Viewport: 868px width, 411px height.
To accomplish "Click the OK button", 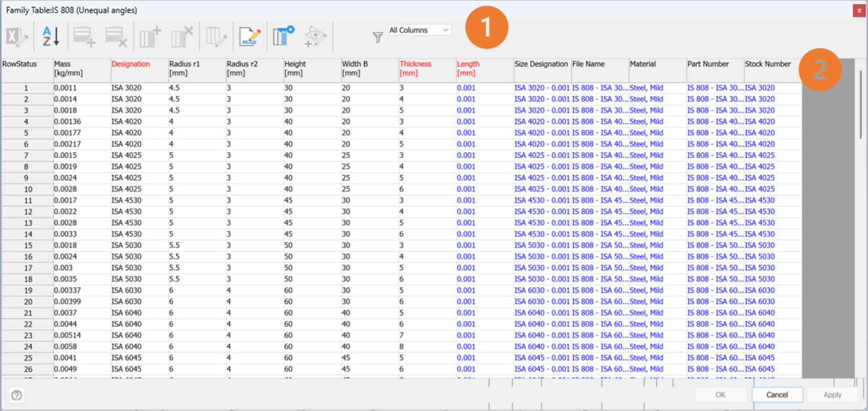I will [x=721, y=395].
